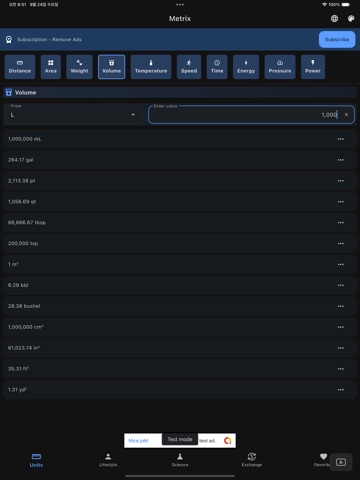The width and height of the screenshot is (360, 480).
Task: Select the Speed category
Action: tap(189, 67)
